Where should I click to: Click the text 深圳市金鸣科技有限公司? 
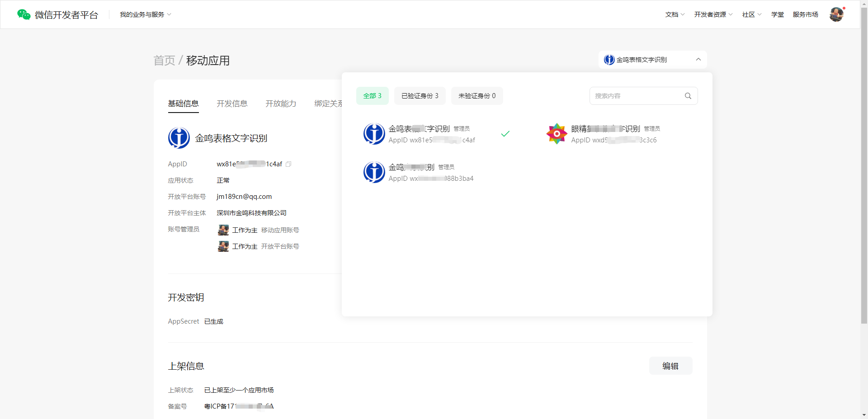click(x=252, y=213)
